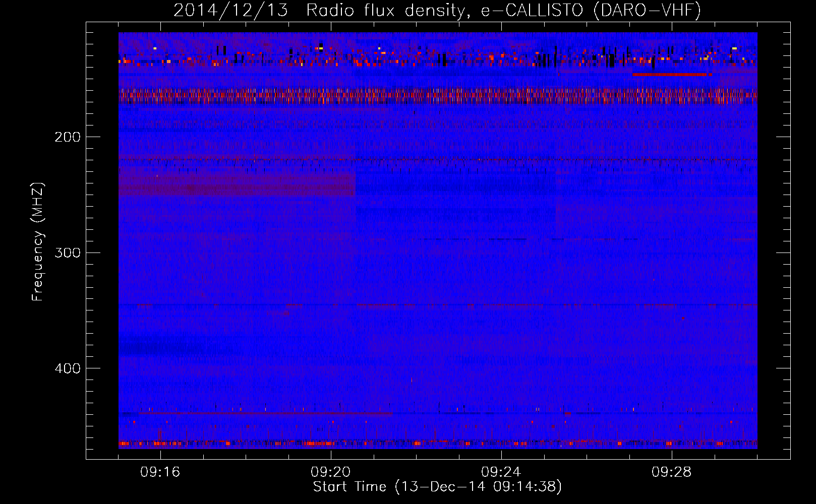
Task: Click the 200 frequency tick label
Action: tap(67, 137)
